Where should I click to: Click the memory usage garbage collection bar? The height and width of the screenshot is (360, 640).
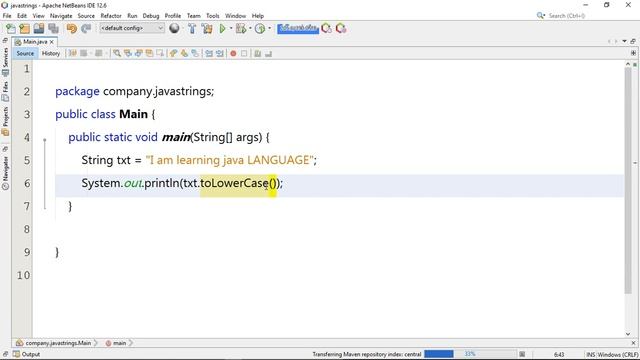click(298, 28)
